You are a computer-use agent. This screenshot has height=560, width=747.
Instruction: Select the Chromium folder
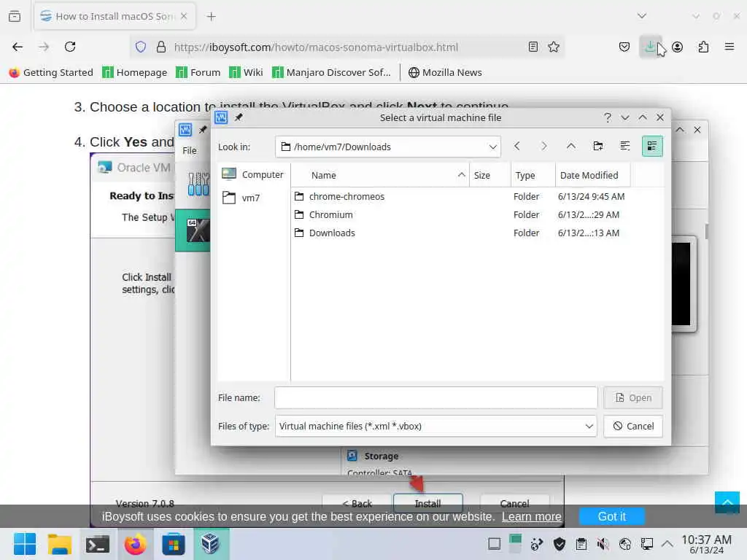pos(477,215)
